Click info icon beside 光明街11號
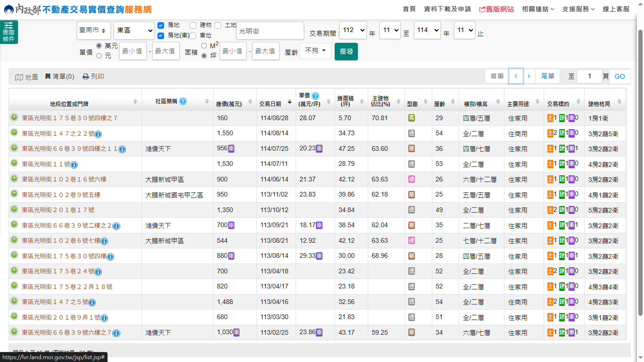This screenshot has height=362, width=644. pyautogui.click(x=74, y=165)
